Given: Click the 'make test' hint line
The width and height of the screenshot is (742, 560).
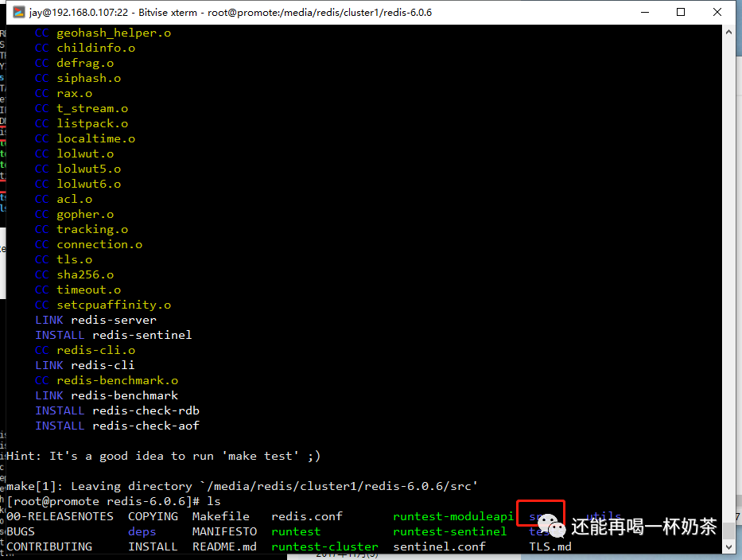Looking at the screenshot, I should 163,457.
